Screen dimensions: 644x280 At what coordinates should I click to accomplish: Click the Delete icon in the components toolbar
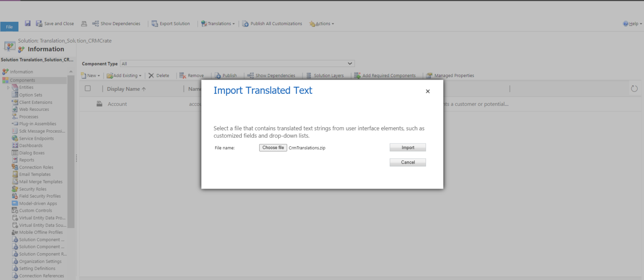pos(159,75)
